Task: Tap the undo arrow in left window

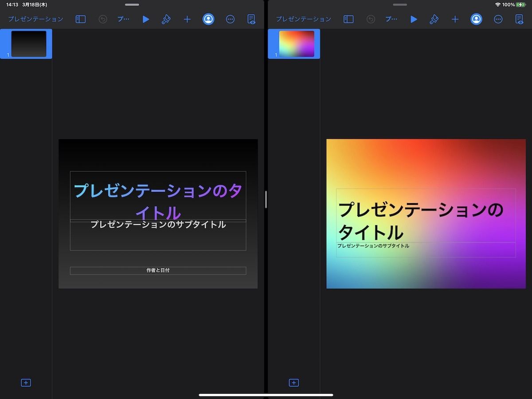Action: [x=103, y=19]
